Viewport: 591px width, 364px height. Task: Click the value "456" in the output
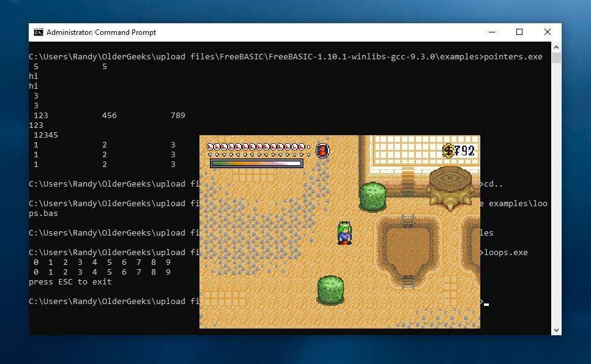(110, 115)
